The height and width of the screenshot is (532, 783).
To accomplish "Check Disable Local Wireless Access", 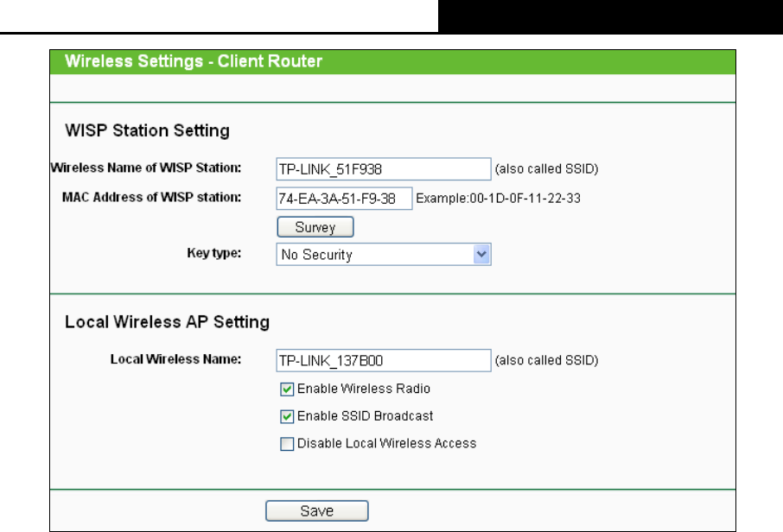I will point(287,444).
